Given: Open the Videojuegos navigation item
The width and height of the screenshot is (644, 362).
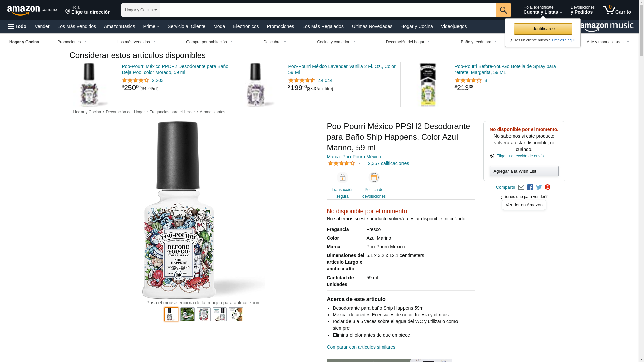Looking at the screenshot, I should pos(453,26).
